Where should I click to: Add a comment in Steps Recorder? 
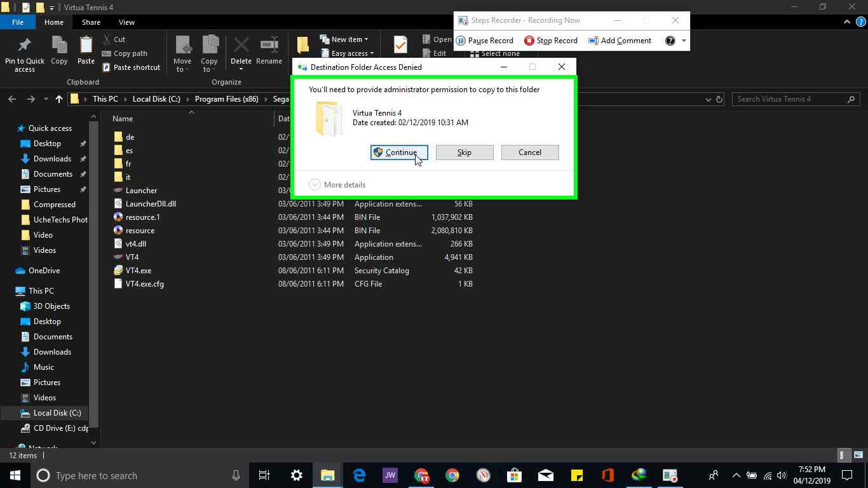coord(620,41)
